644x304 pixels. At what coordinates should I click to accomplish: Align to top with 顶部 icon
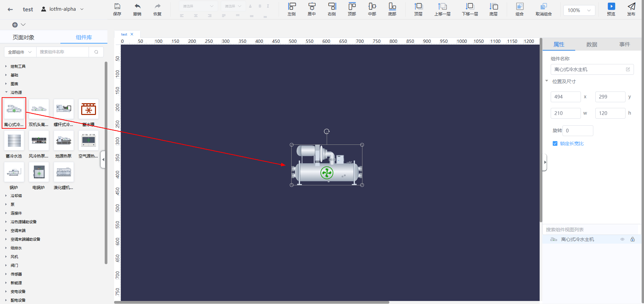(352, 6)
